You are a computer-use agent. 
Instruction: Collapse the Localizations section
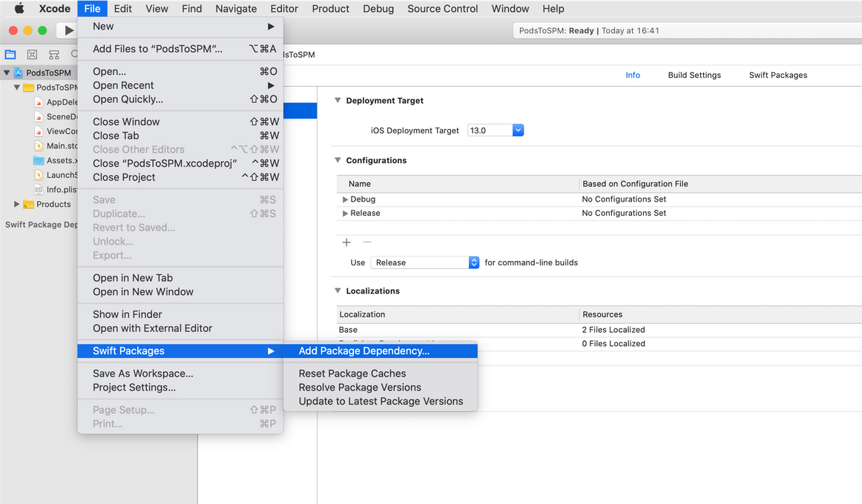(x=338, y=291)
